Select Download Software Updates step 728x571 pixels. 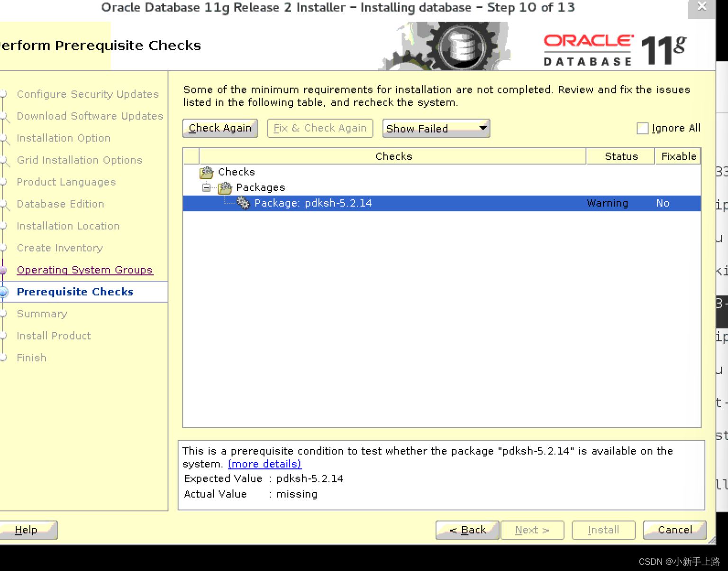click(90, 116)
